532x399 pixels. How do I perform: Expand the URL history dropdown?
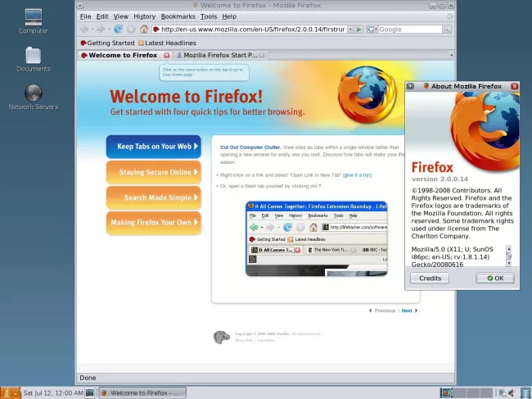350,29
